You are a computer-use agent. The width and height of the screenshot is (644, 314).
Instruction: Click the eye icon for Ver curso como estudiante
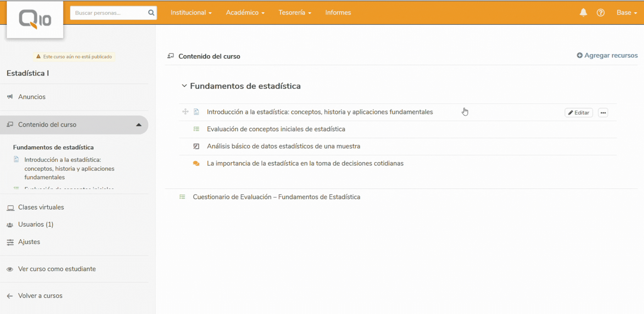(x=10, y=269)
